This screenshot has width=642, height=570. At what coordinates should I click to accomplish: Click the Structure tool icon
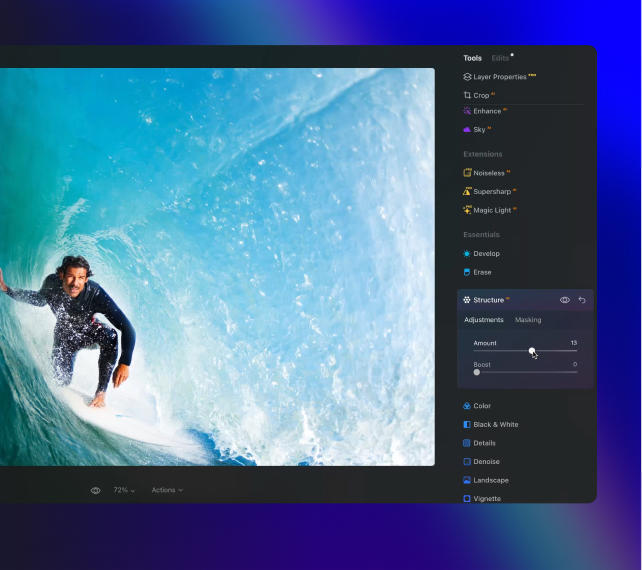pos(467,300)
